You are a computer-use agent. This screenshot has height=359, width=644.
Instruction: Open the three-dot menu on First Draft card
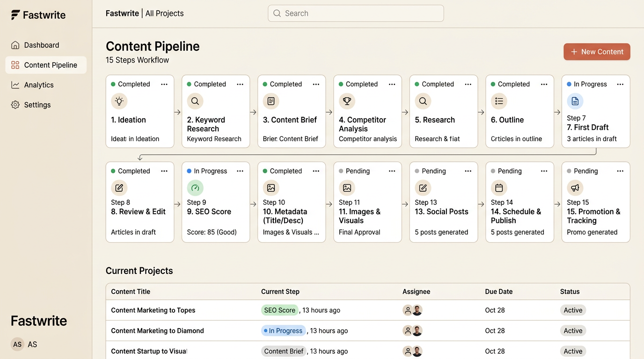[620, 84]
